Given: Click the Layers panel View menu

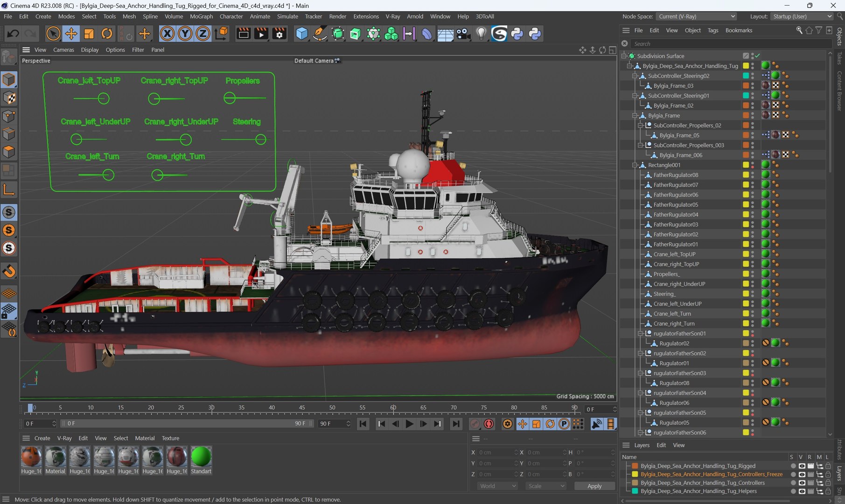Looking at the screenshot, I should pos(678,445).
